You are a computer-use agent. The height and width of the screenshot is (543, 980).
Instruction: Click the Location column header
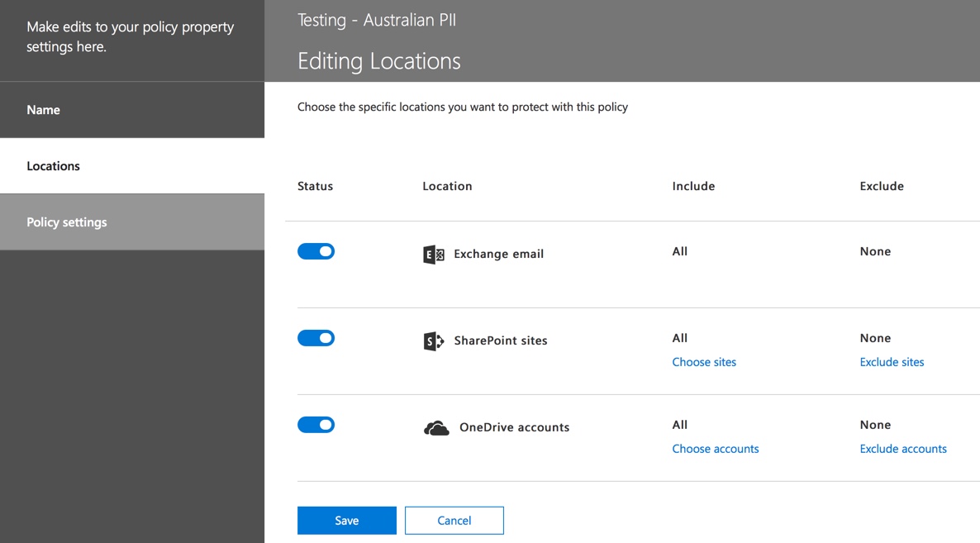point(447,186)
